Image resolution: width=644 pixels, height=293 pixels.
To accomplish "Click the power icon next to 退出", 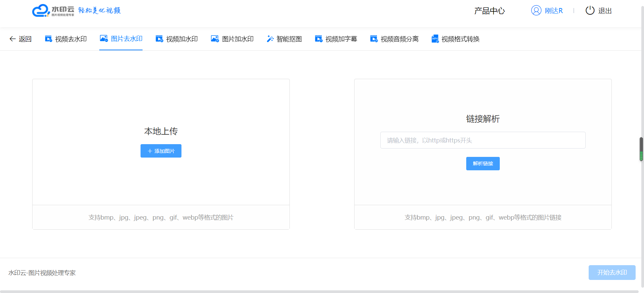I will click(590, 11).
